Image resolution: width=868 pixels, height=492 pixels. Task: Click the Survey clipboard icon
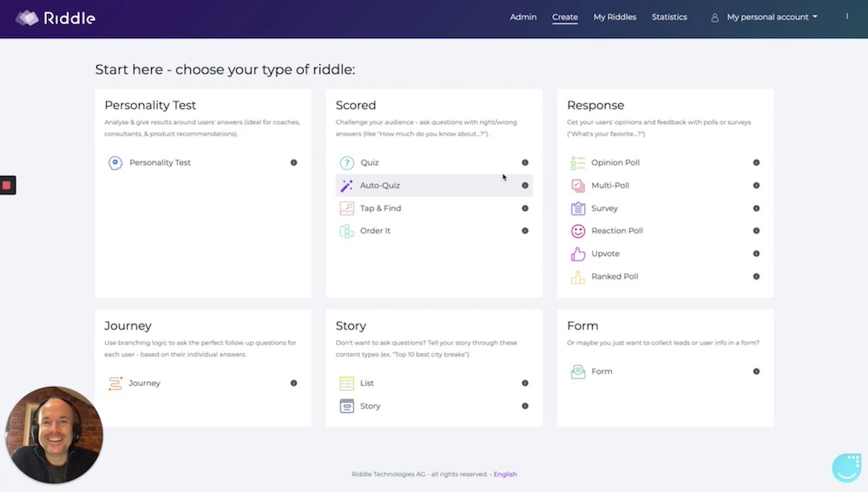578,208
